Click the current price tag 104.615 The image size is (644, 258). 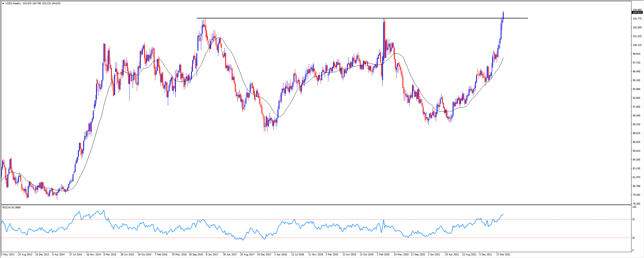click(637, 13)
